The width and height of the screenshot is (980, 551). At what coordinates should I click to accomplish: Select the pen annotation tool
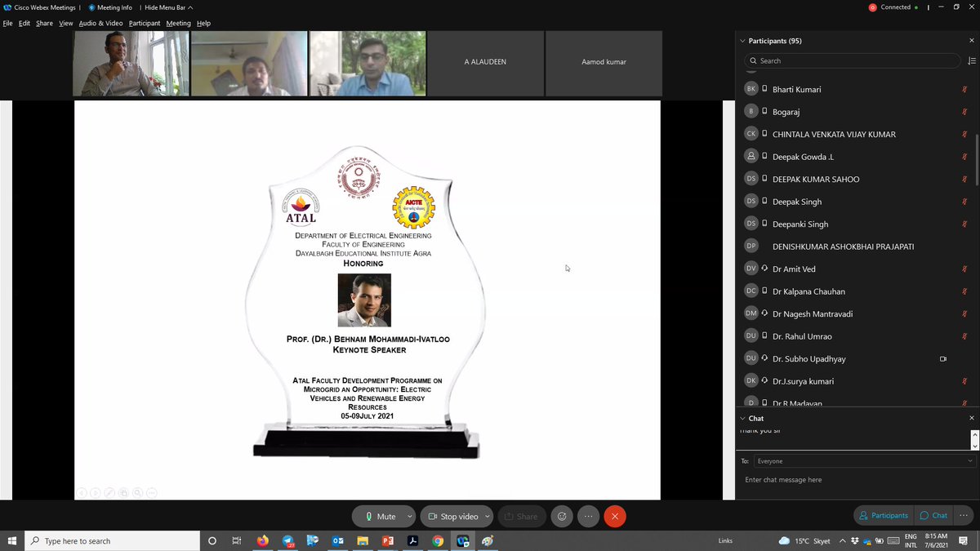[x=109, y=492]
